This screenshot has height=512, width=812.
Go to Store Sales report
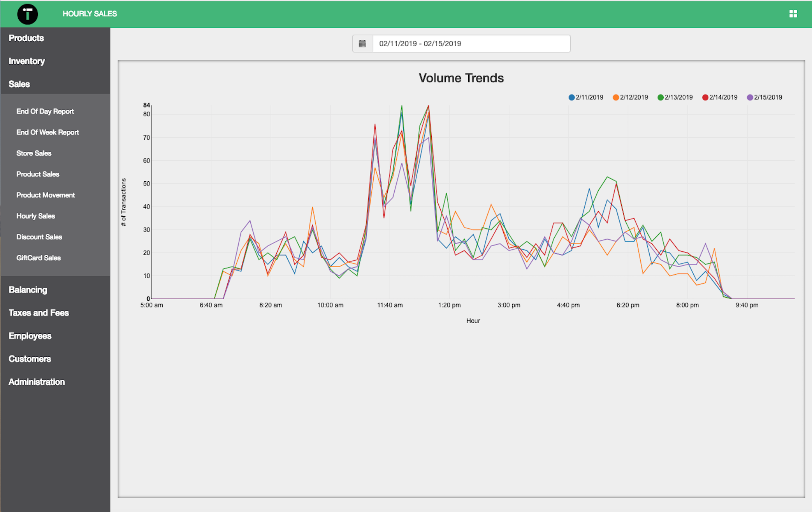coord(34,153)
